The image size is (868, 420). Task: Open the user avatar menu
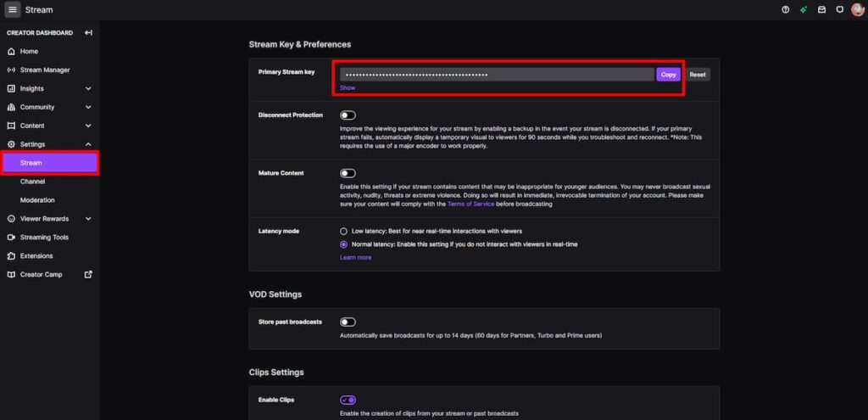[x=858, y=10]
